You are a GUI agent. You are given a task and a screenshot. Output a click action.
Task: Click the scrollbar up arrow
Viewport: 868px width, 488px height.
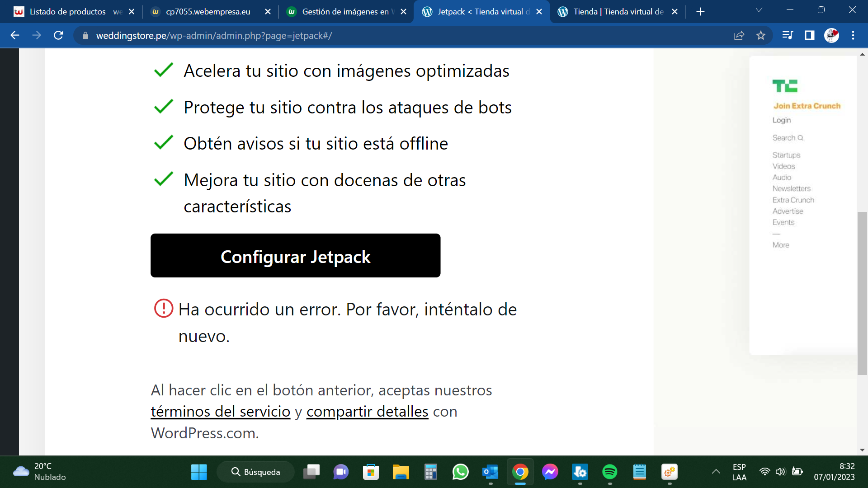(862, 54)
